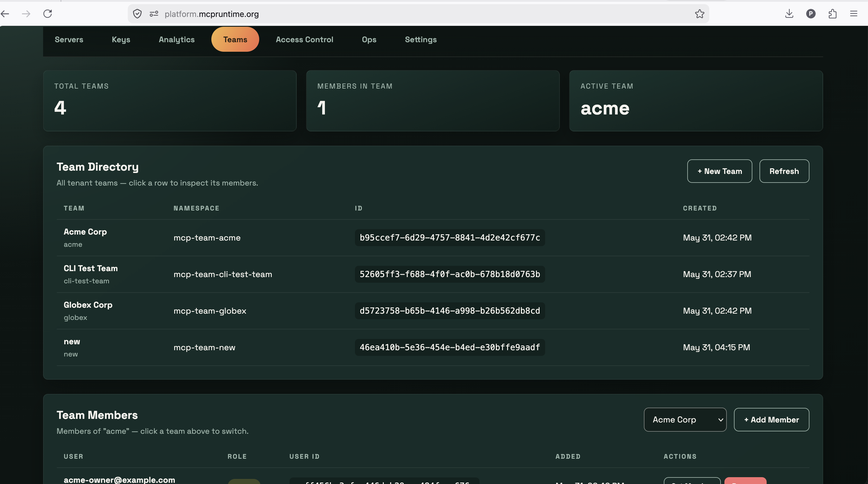Click the USER ID column header
Image resolution: width=868 pixels, height=484 pixels.
pyautogui.click(x=304, y=456)
